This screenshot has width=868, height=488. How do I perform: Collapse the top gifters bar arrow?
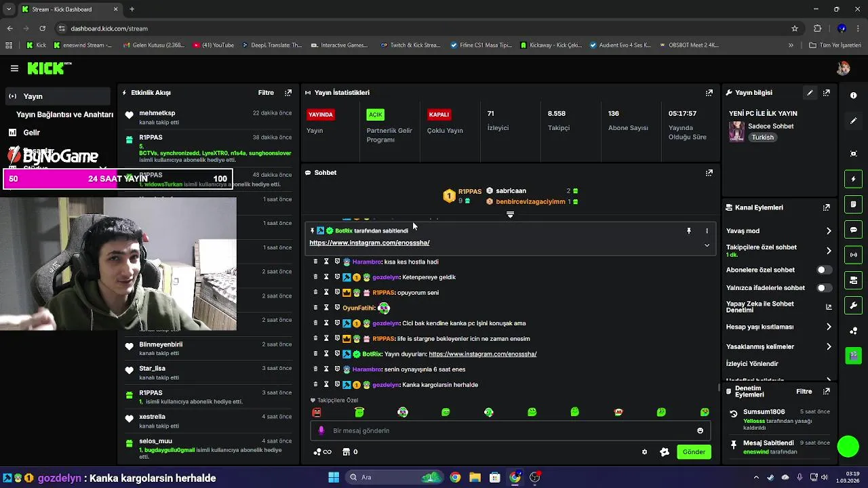tap(510, 214)
